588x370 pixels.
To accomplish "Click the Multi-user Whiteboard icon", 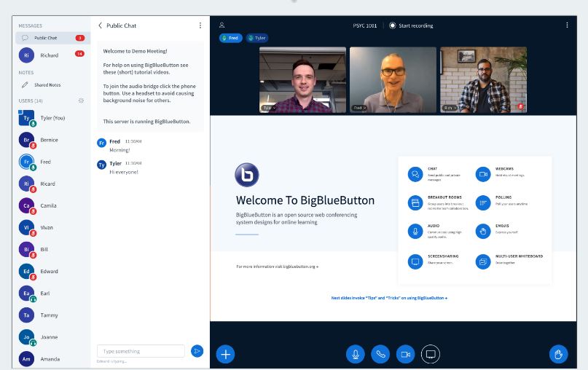I will coord(483,261).
